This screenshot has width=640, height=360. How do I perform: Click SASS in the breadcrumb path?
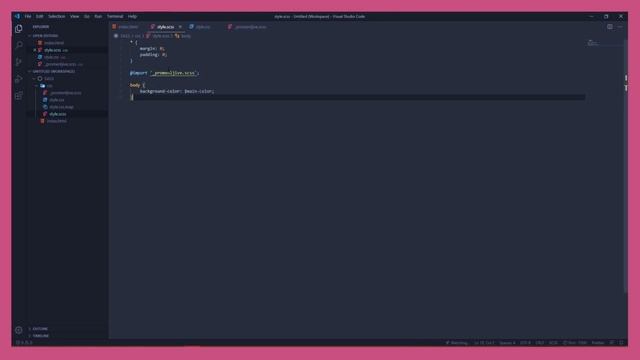[x=124, y=36]
